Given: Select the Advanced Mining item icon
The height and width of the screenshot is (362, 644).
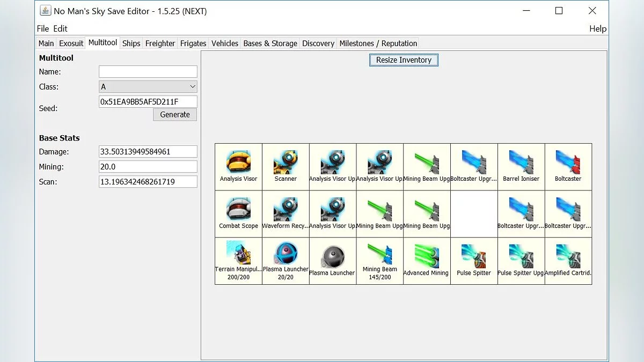Looking at the screenshot, I should click(427, 256).
